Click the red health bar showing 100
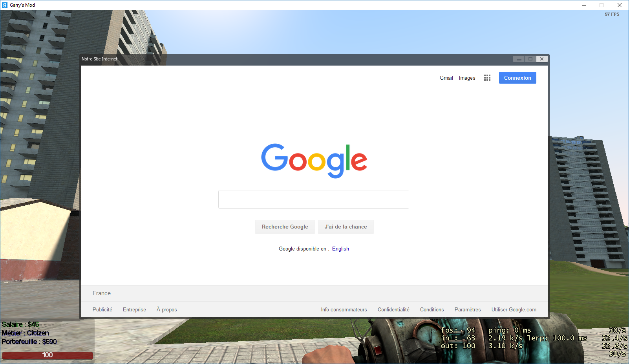The image size is (629, 364). 48,355
